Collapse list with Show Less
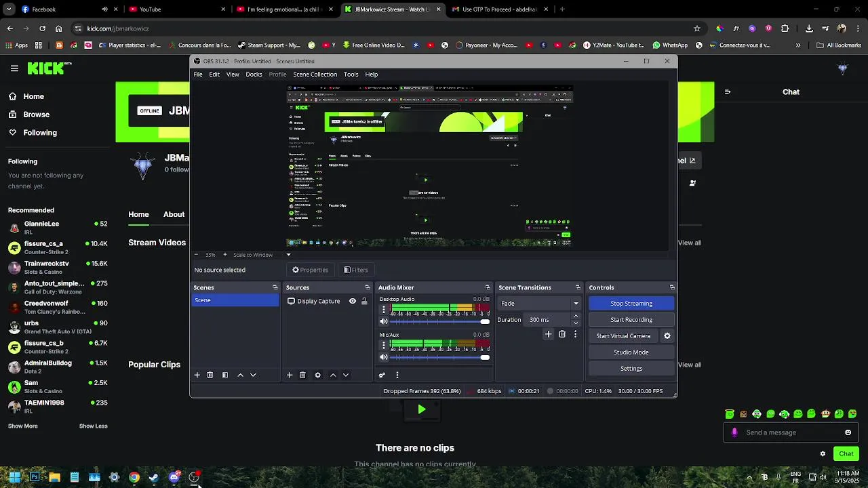The width and height of the screenshot is (868, 488). point(94,426)
